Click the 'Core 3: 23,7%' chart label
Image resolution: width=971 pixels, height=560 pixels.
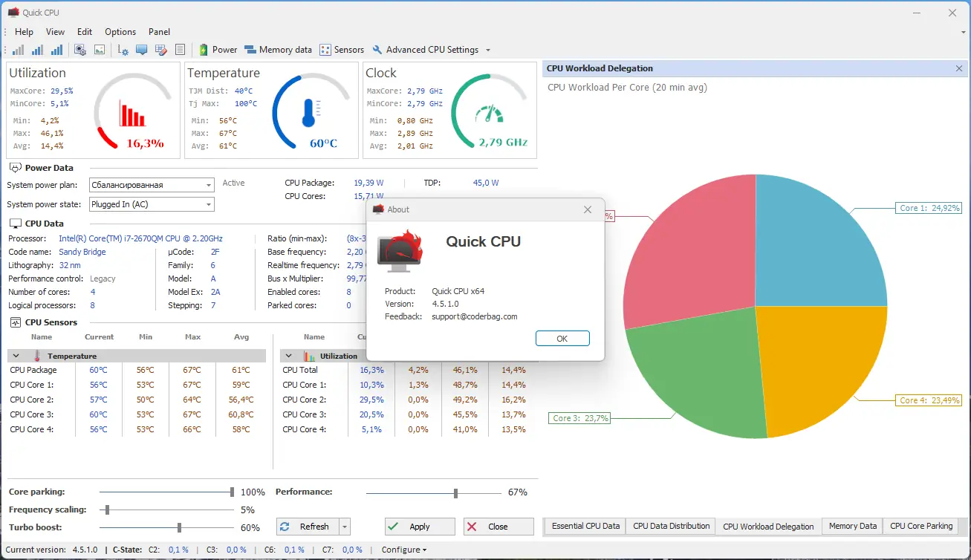(580, 418)
